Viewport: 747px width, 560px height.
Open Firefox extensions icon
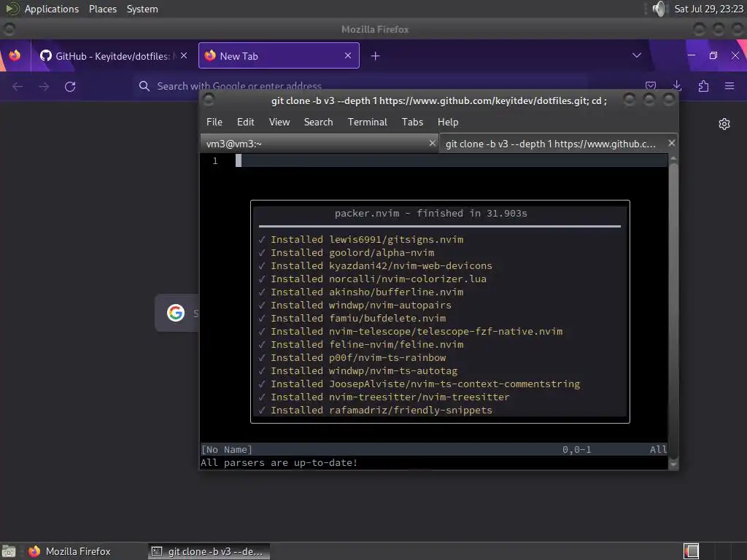coord(703,86)
